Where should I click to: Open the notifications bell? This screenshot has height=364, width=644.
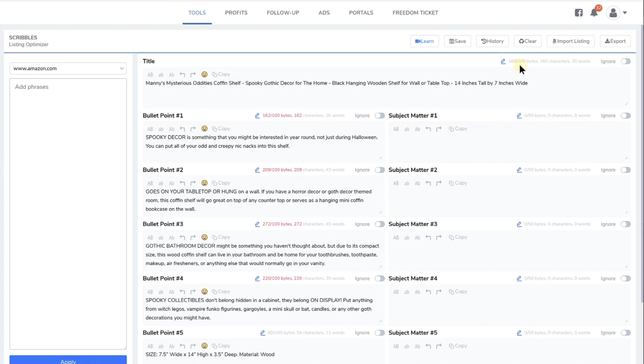(x=594, y=13)
